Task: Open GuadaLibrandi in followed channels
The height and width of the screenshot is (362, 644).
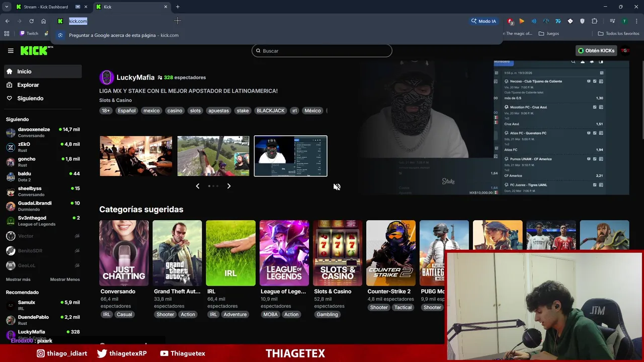Action: coord(43,206)
